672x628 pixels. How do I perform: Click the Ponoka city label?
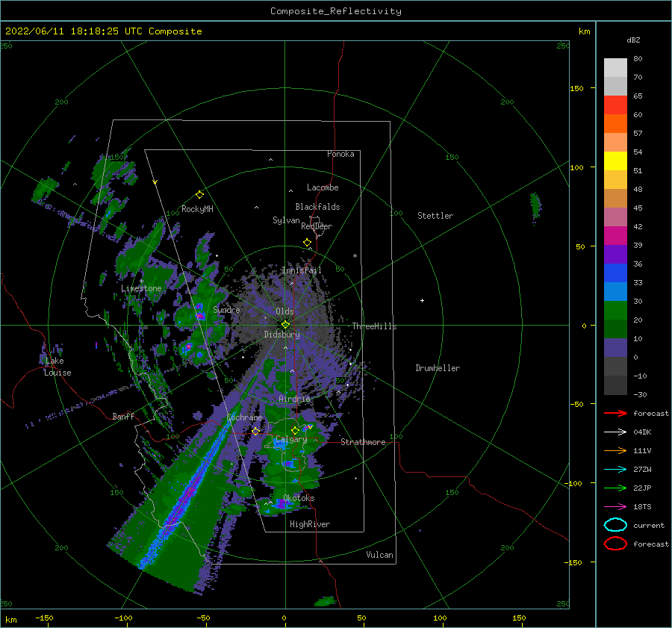click(x=340, y=154)
